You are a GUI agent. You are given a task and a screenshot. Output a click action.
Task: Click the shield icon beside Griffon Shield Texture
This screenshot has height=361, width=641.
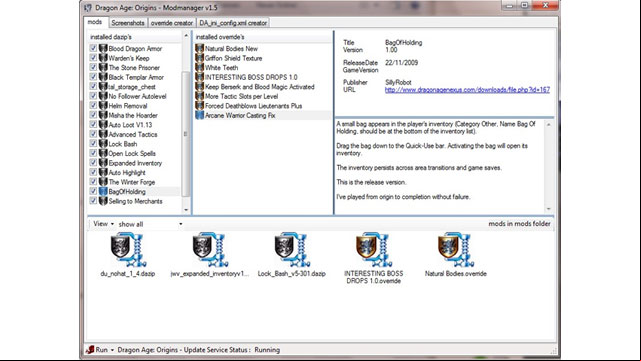click(x=199, y=58)
